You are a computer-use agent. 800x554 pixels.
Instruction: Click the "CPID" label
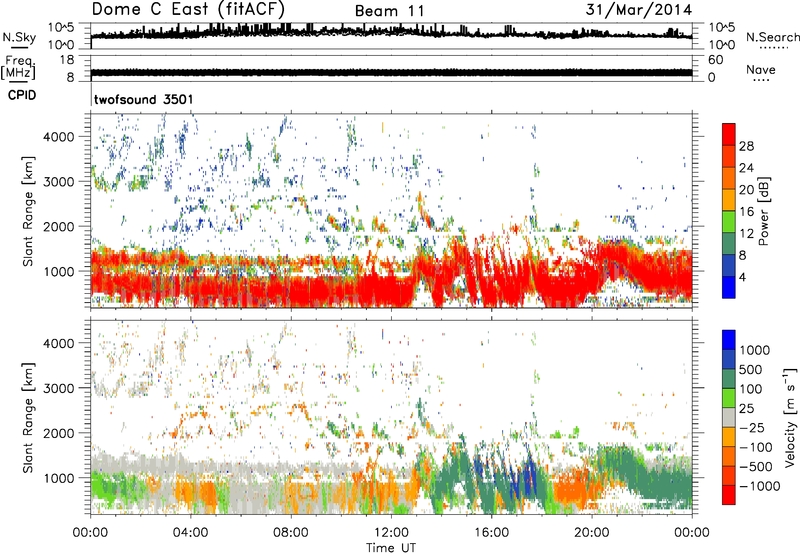[x=22, y=95]
